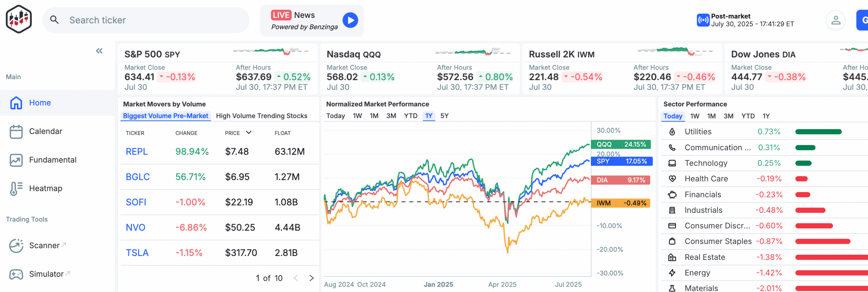Click the Simulator gamepad icon

pyautogui.click(x=16, y=274)
